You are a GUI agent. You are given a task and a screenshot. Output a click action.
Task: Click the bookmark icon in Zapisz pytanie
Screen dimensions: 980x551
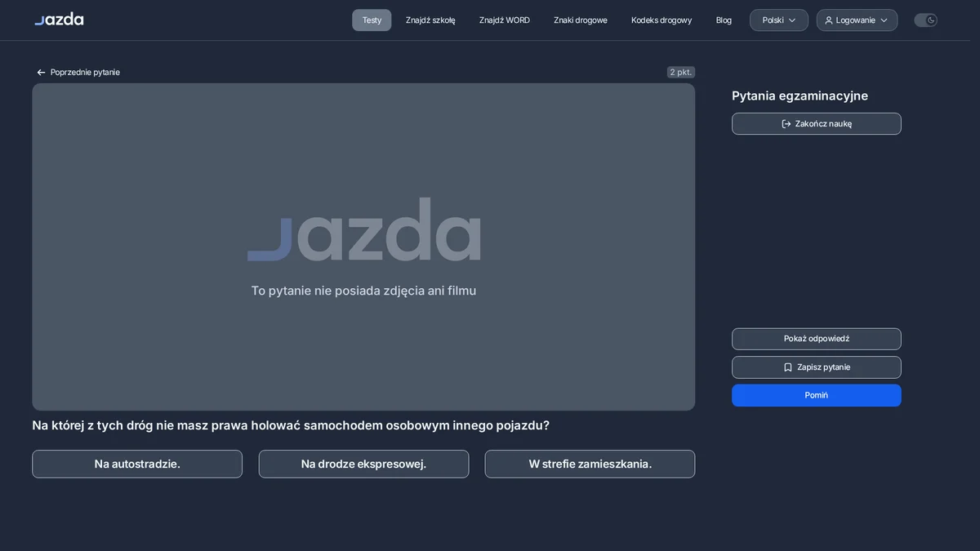[788, 367]
